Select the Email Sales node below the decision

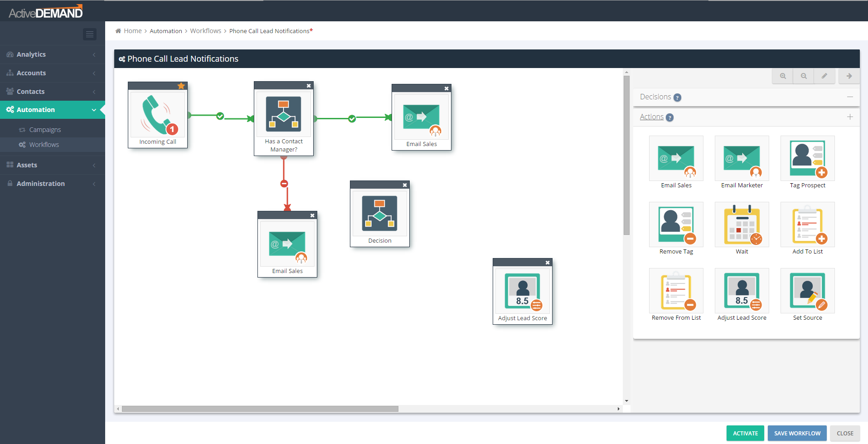287,244
